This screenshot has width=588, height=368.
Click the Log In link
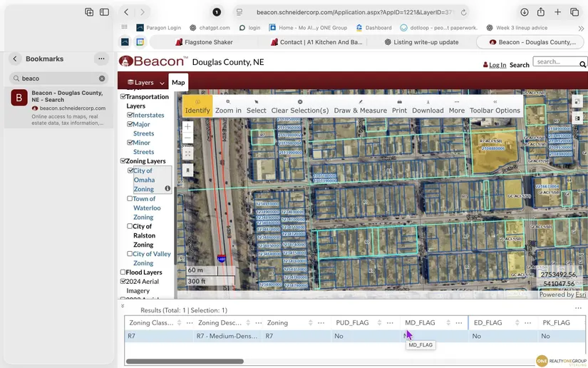coord(497,65)
